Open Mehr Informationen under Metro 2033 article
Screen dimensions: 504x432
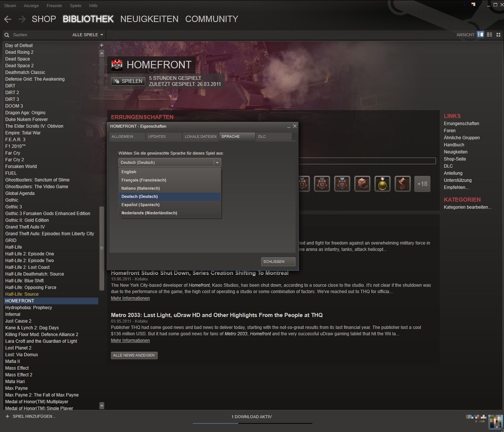point(130,341)
